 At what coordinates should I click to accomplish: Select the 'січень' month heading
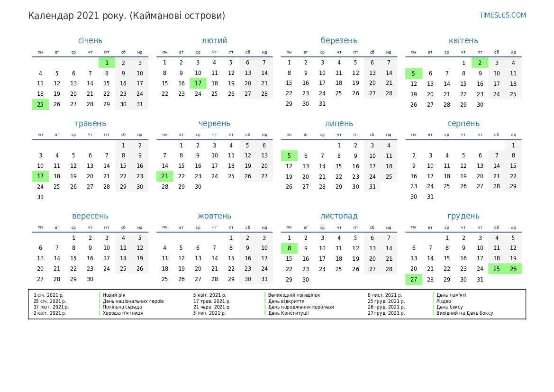coord(90,40)
